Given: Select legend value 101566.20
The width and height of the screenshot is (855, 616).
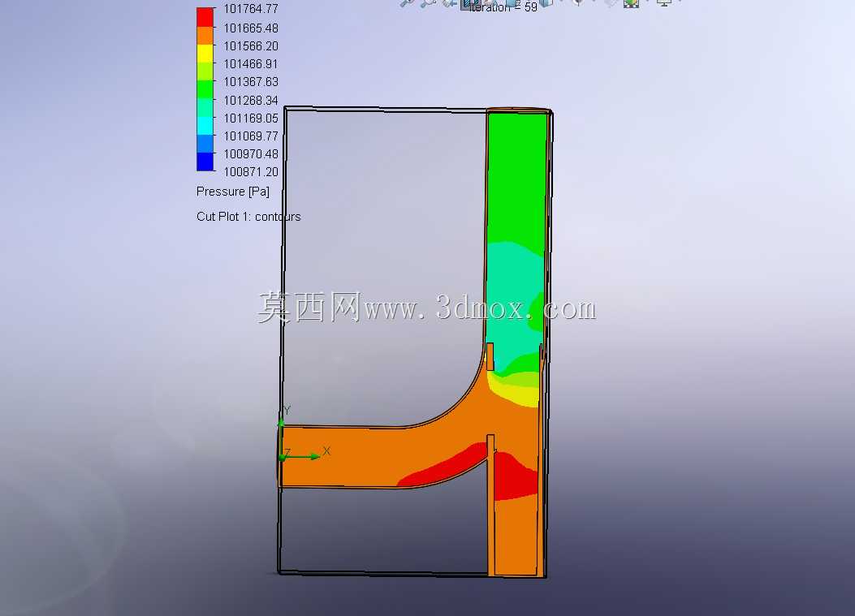Looking at the screenshot, I should (x=251, y=45).
